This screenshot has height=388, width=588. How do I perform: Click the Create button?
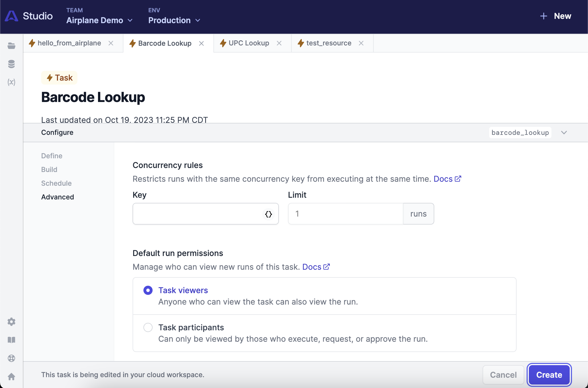click(549, 375)
